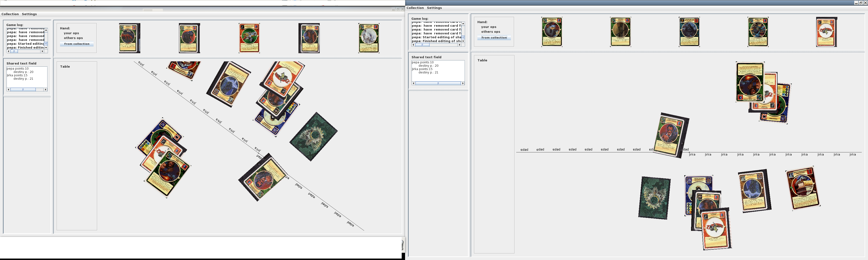Click 'destiny p.: 21' text in right window

click(x=428, y=72)
